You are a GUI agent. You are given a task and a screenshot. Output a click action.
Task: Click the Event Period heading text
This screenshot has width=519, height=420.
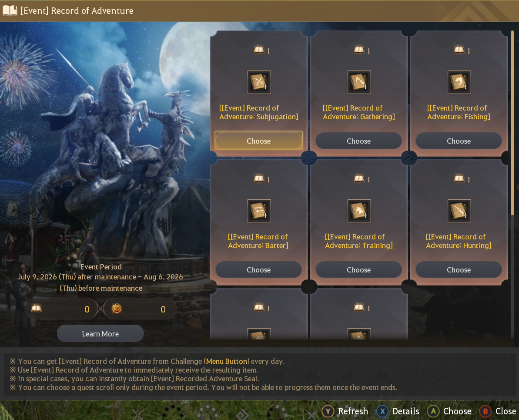tap(101, 267)
